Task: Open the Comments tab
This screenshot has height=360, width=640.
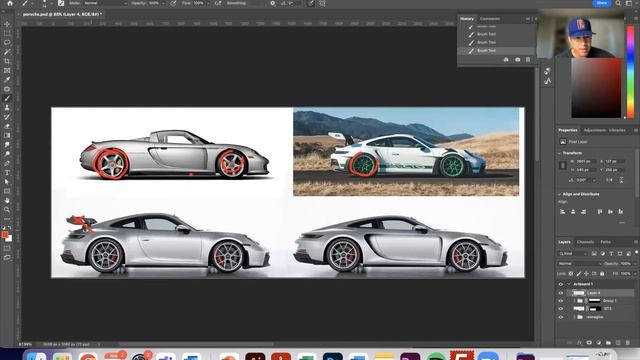Action: [x=490, y=19]
